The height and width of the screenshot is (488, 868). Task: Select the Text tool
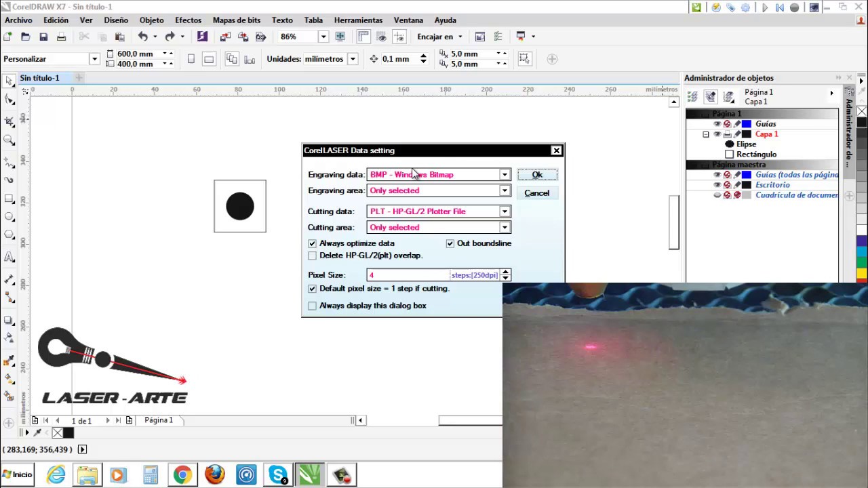(x=9, y=257)
